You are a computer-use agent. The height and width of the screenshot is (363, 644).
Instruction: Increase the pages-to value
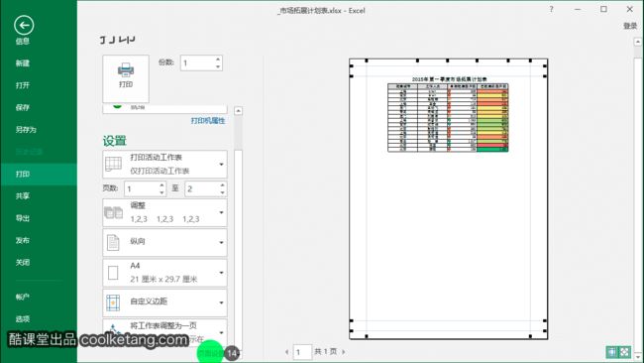pos(222,185)
